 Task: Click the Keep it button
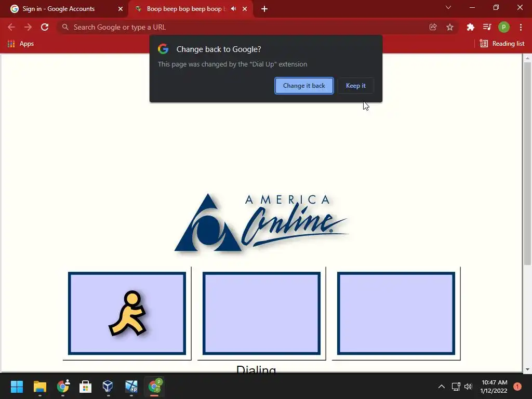pyautogui.click(x=355, y=86)
